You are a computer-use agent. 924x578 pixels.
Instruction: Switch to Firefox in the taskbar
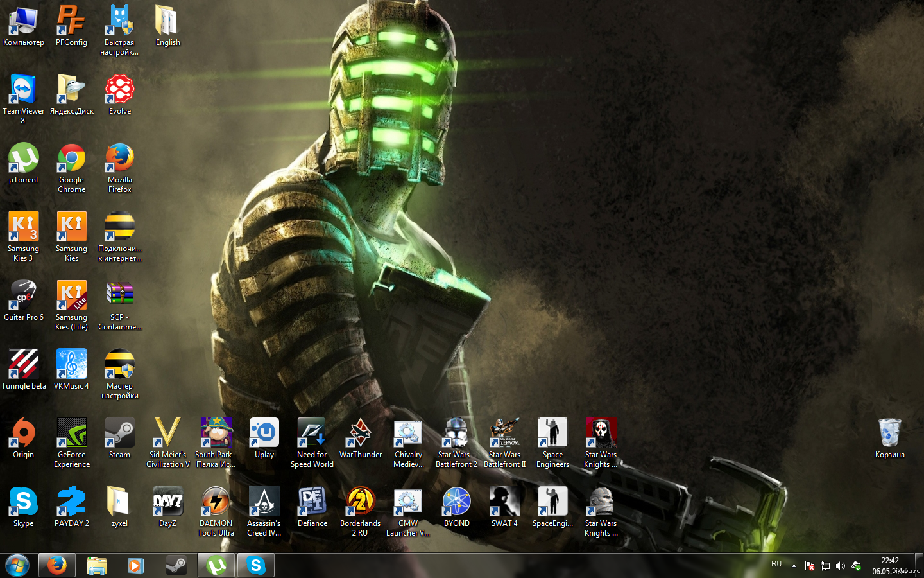pyautogui.click(x=57, y=566)
